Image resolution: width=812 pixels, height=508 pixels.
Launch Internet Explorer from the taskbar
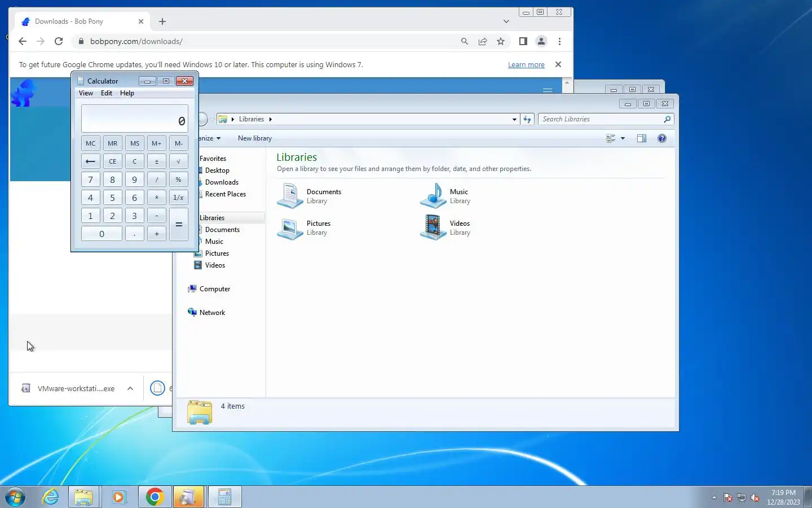51,497
